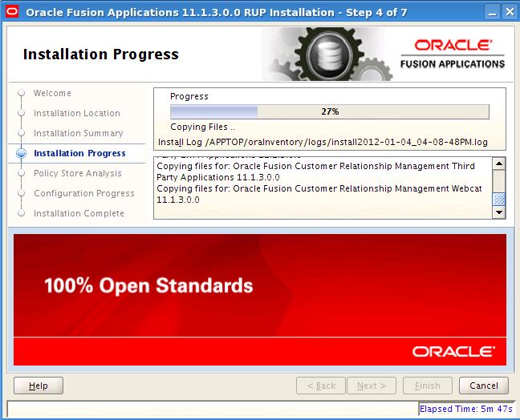Cancel the installation

pyautogui.click(x=484, y=386)
